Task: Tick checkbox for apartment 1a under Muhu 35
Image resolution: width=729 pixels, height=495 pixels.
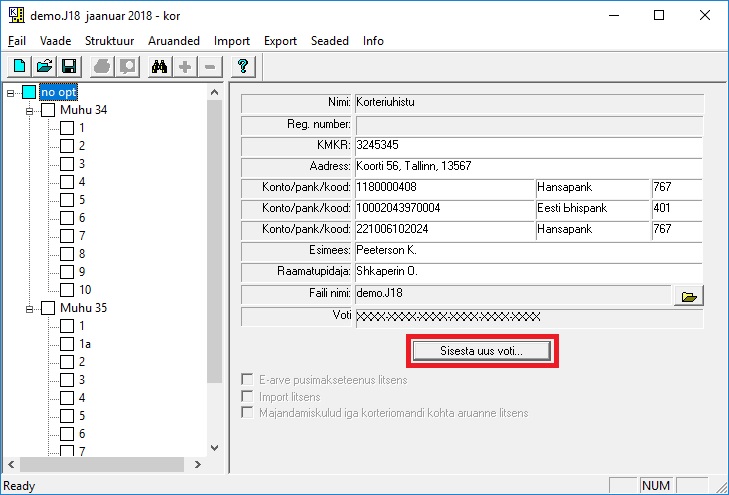Action: 67,344
